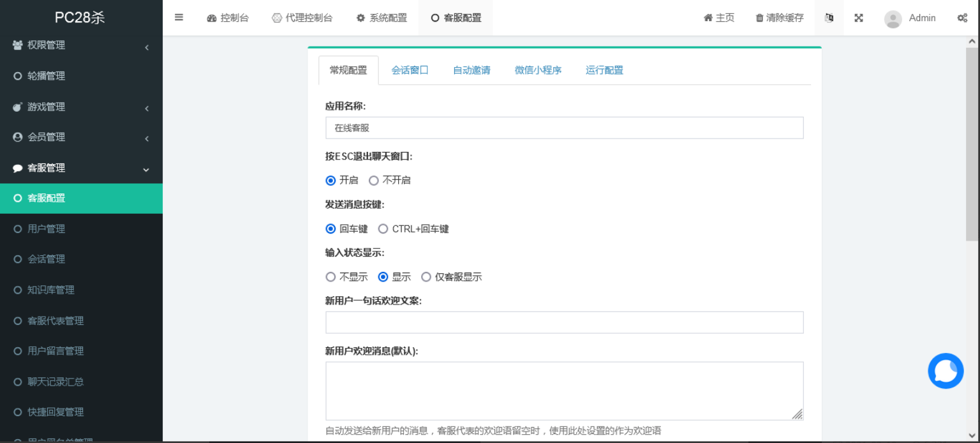
Task: Click the 清除缓存 trash icon
Action: point(759,18)
